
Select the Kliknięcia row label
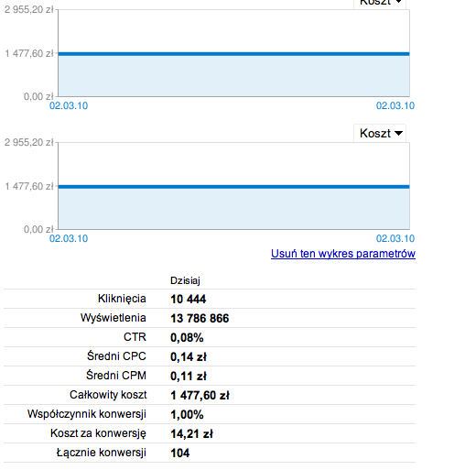click(x=122, y=299)
